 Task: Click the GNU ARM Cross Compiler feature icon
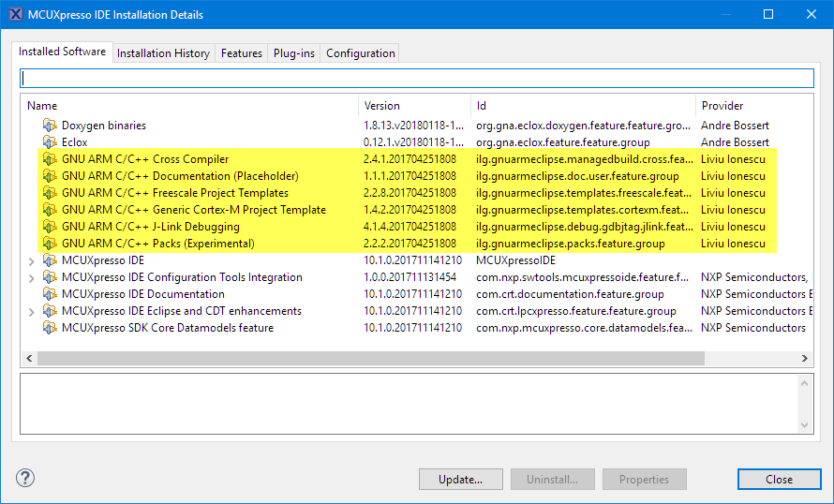tap(50, 159)
